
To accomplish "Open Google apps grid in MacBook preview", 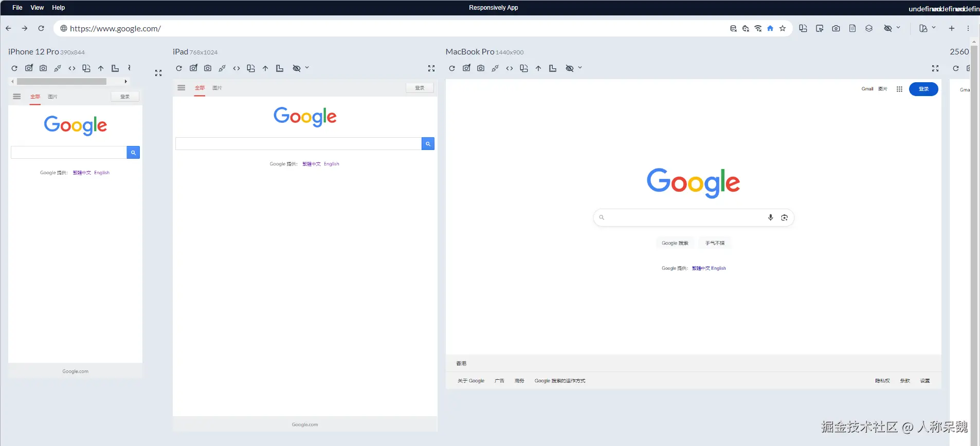I will (899, 89).
